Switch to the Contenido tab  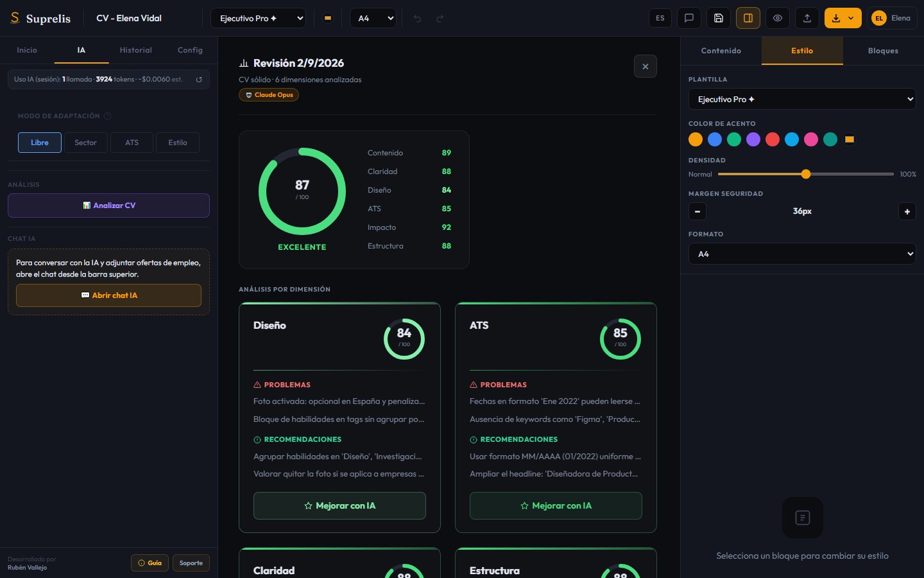pyautogui.click(x=721, y=51)
